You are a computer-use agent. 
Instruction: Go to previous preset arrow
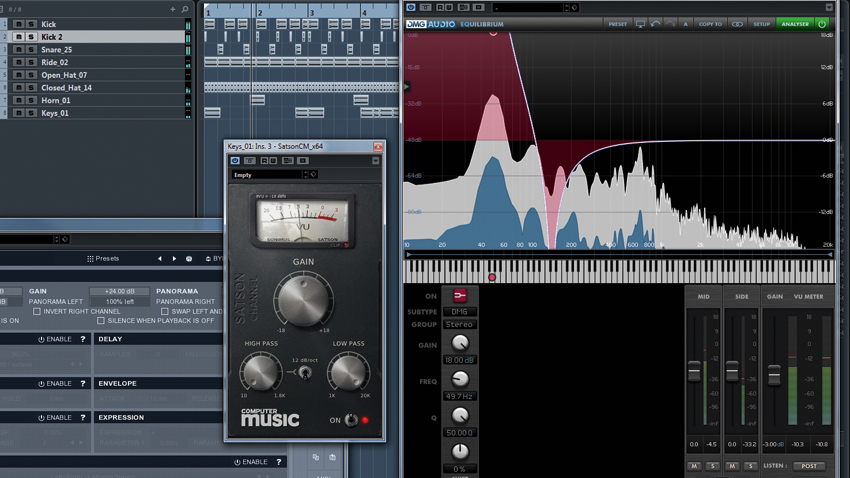pos(160,259)
